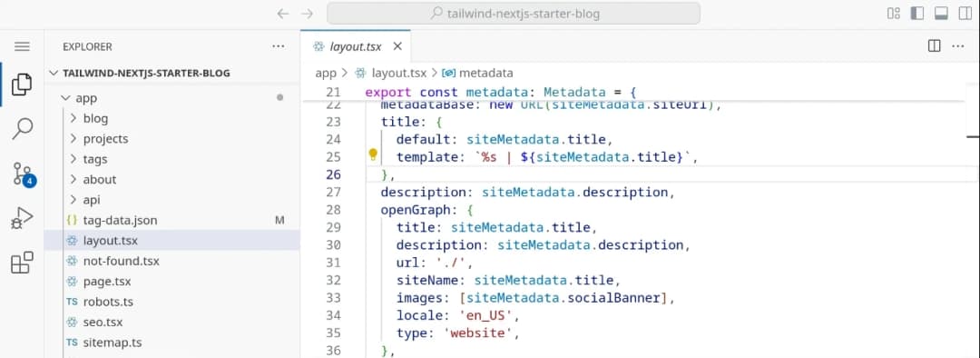Image resolution: width=980 pixels, height=358 pixels.
Task: Click the lightbulb code action icon
Action: tap(373, 154)
